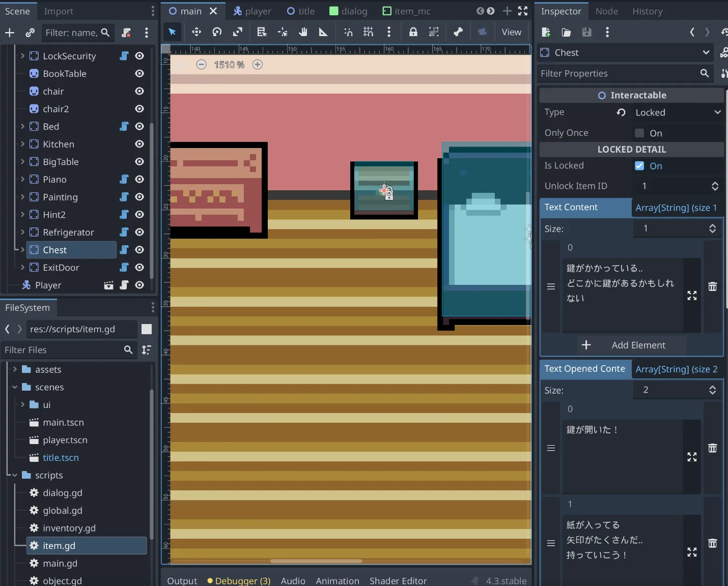728x586 pixels.
Task: Open the View menu button
Action: (511, 32)
